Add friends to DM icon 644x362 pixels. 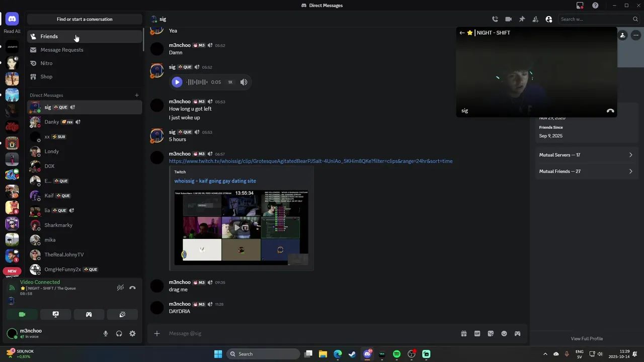(535, 19)
